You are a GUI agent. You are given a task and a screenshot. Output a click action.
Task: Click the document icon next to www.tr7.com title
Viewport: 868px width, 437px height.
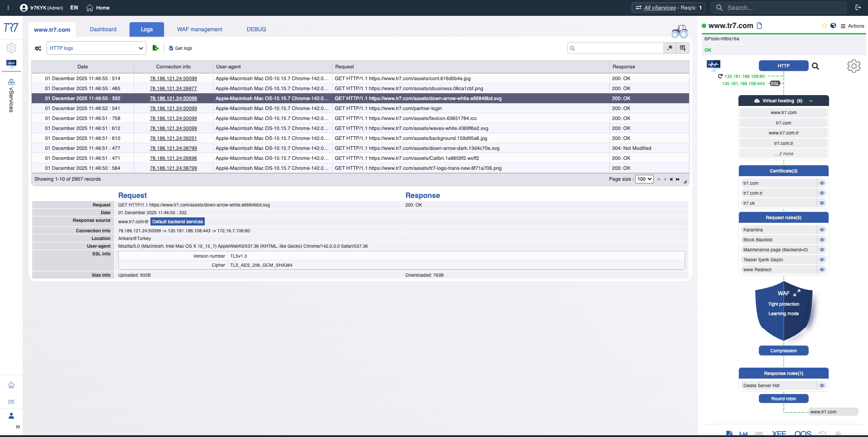(x=760, y=26)
